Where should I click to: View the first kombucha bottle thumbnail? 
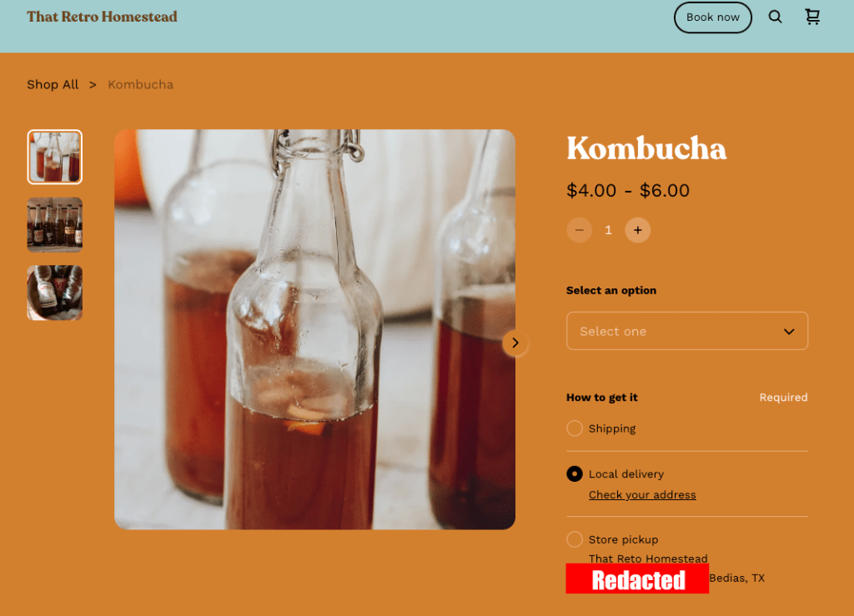tap(55, 157)
